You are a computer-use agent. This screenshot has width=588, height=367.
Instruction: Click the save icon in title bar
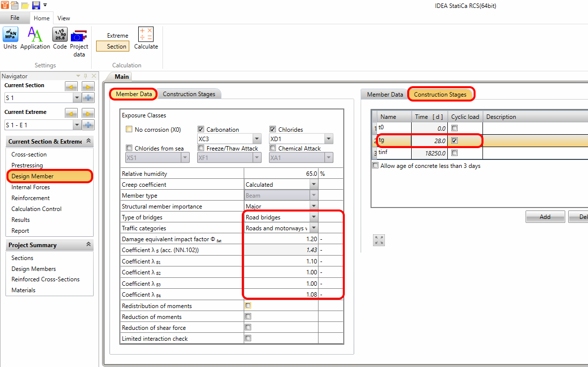(x=36, y=5)
